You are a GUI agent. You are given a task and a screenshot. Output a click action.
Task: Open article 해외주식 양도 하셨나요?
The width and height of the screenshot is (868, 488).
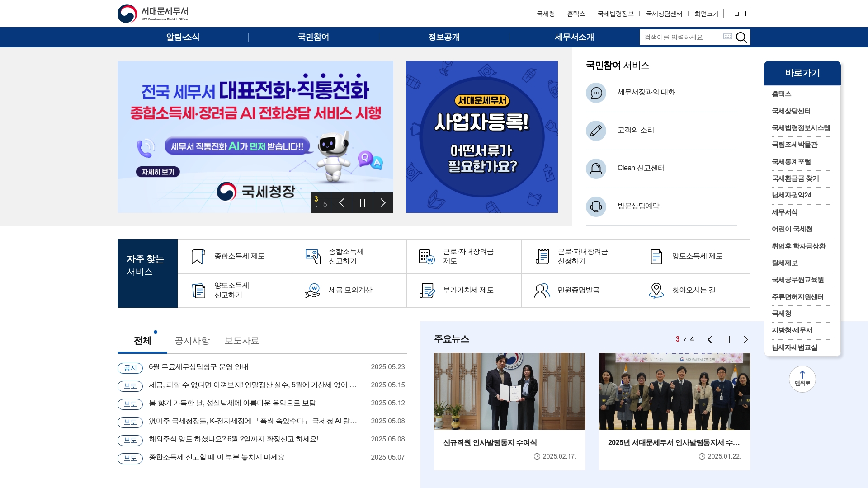pos(234,439)
